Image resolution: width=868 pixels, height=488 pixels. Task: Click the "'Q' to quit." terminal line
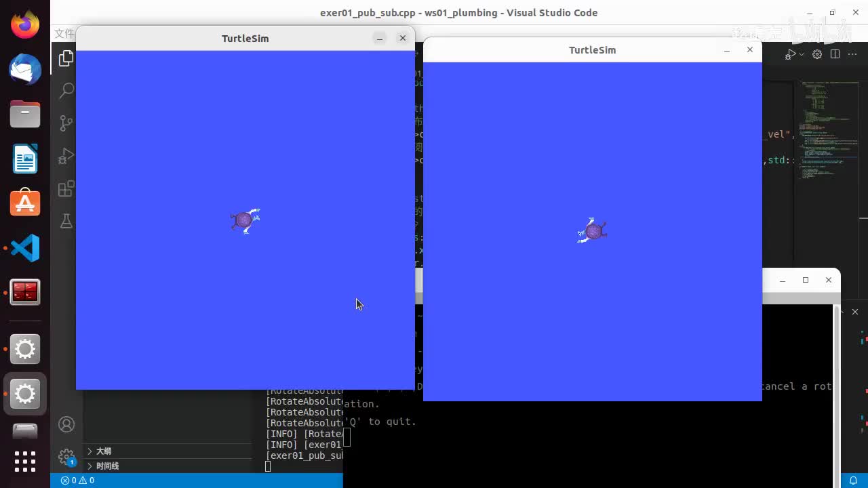click(x=382, y=422)
